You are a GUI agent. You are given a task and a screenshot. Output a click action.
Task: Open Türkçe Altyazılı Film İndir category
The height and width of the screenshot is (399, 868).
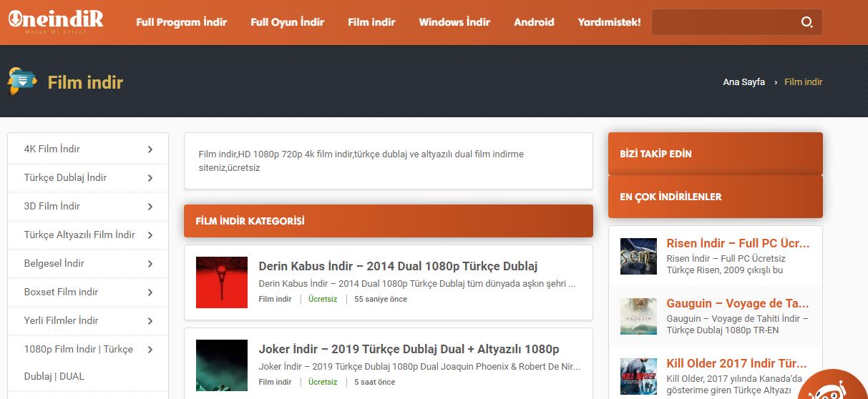coord(79,235)
